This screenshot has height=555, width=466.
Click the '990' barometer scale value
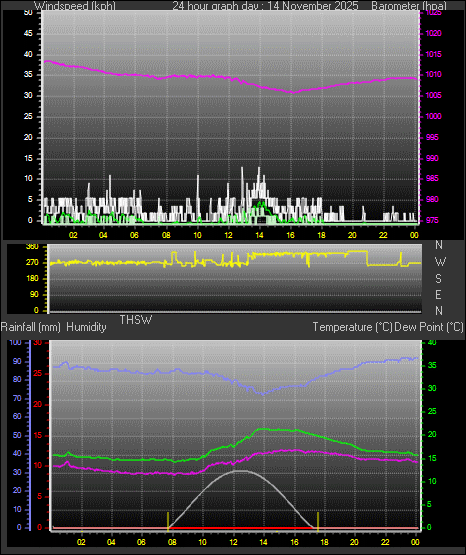432,158
